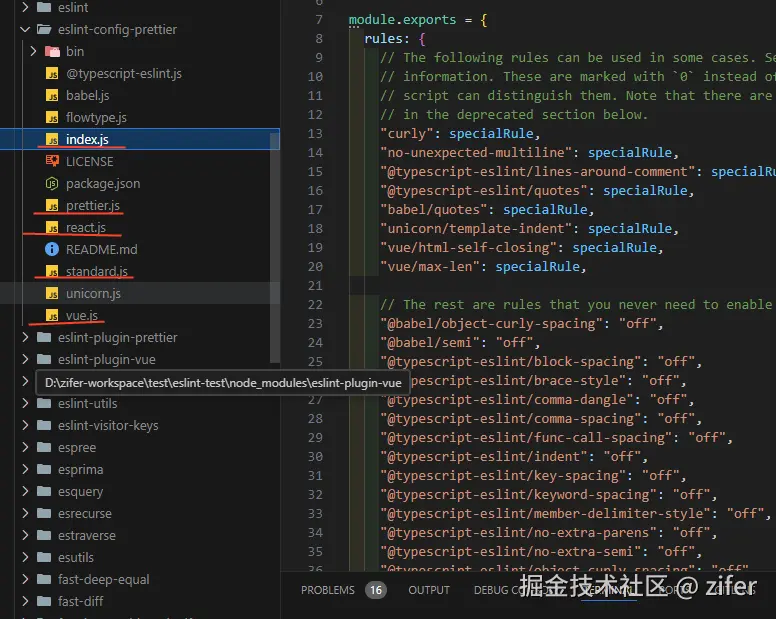Click the JS icon of flowtype.js
Image resolution: width=776 pixels, height=619 pixels.
pos(52,117)
